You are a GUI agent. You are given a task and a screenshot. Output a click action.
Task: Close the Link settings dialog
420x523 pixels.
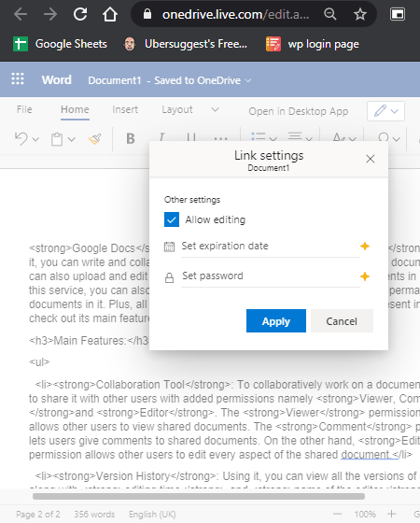[x=371, y=159]
